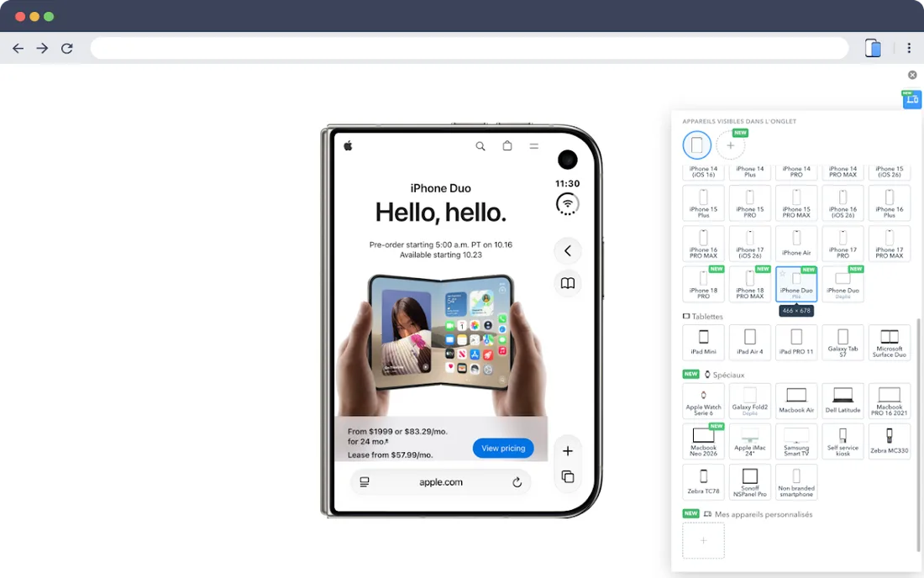Click the 'Spéciaux' section heading
The width and height of the screenshot is (924, 578).
coord(728,375)
